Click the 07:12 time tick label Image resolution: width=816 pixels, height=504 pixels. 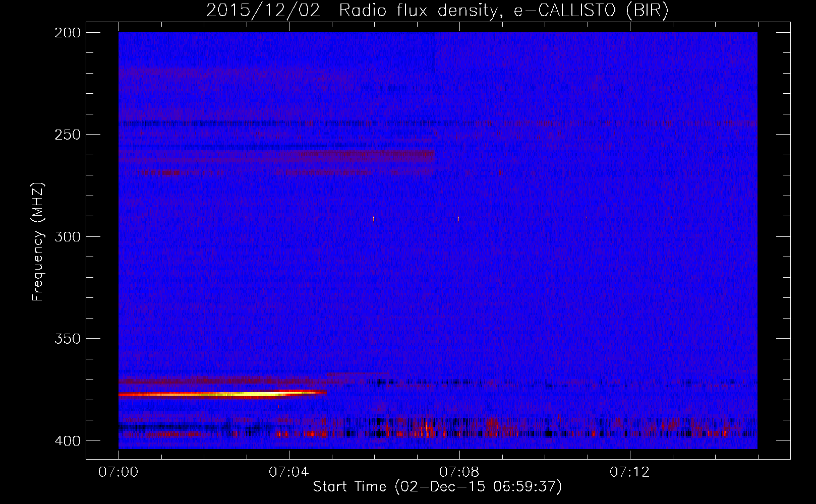click(x=629, y=472)
